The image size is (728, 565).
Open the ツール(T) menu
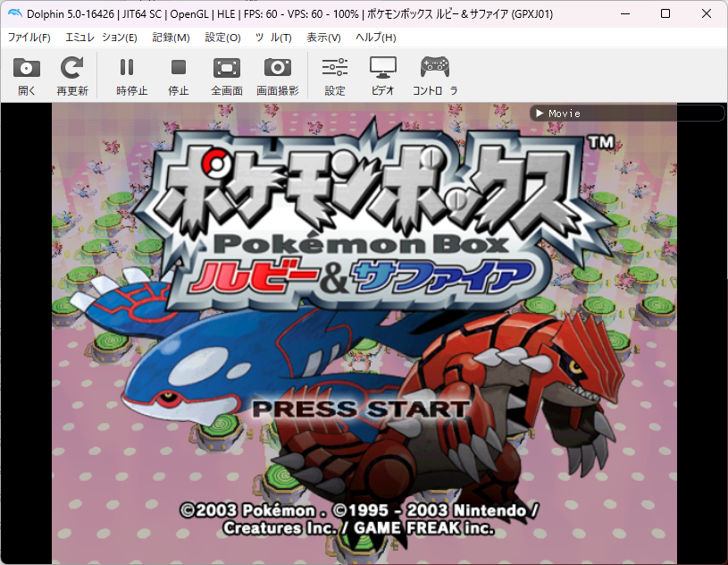tap(273, 38)
